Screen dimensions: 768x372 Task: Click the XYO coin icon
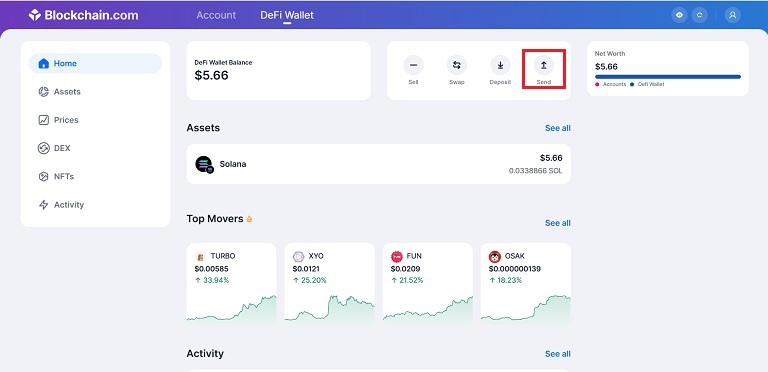[298, 256]
